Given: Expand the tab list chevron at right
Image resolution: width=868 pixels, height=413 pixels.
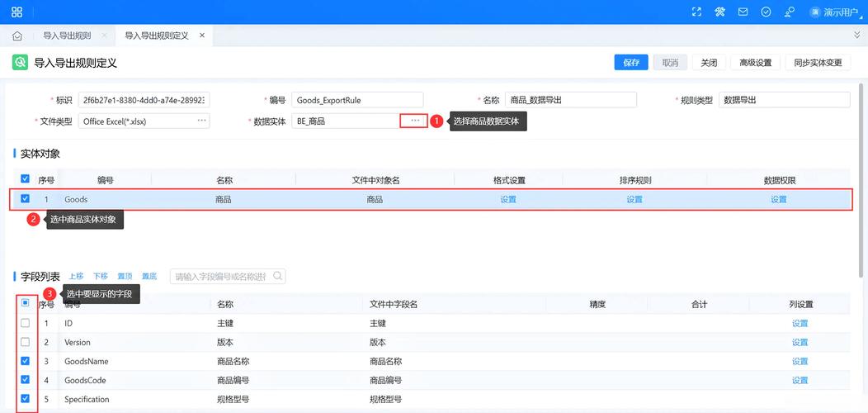Looking at the screenshot, I should coord(857,35).
